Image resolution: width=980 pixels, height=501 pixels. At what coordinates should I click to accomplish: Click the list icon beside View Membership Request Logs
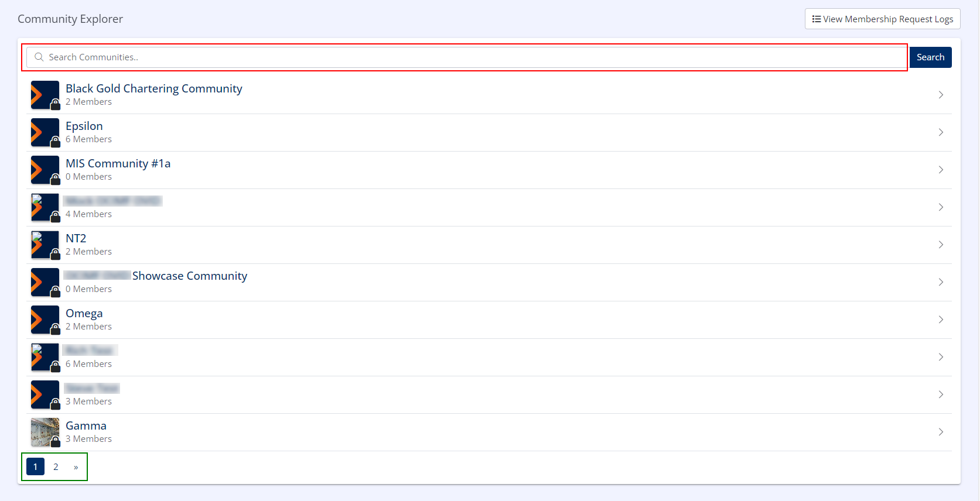coord(816,19)
